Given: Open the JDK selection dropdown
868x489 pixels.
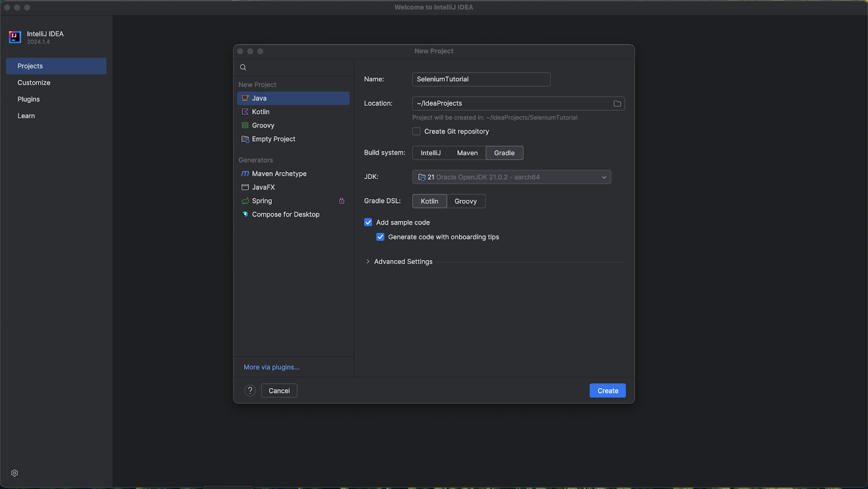Looking at the screenshot, I should [x=604, y=176].
